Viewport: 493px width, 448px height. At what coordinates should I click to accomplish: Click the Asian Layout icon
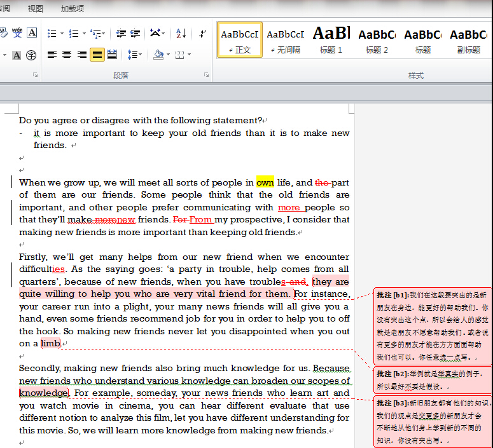[x=155, y=32]
